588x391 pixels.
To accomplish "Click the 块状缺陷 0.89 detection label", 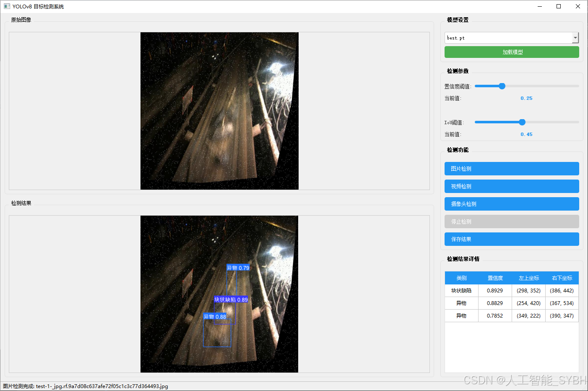I will pyautogui.click(x=231, y=300).
